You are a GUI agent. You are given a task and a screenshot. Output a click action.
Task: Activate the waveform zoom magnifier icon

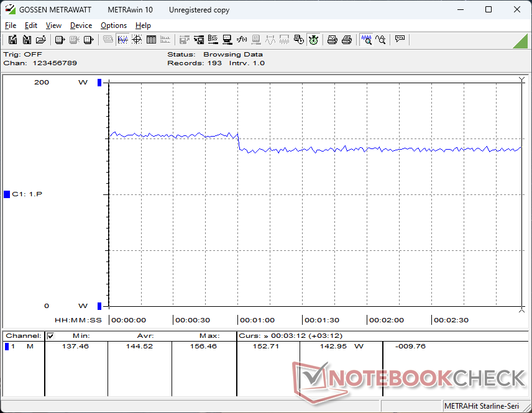click(x=367, y=40)
